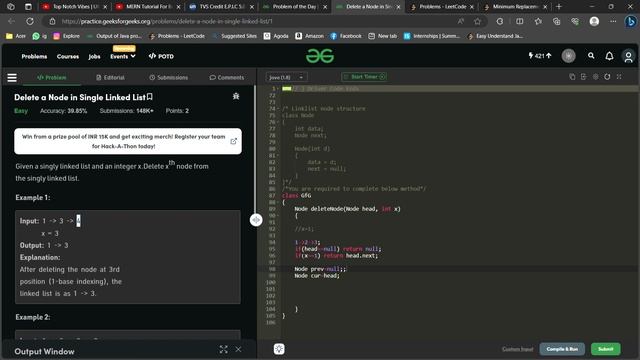Go to Jobs in the top navigation
This screenshot has height=360, width=640.
(x=94, y=56)
